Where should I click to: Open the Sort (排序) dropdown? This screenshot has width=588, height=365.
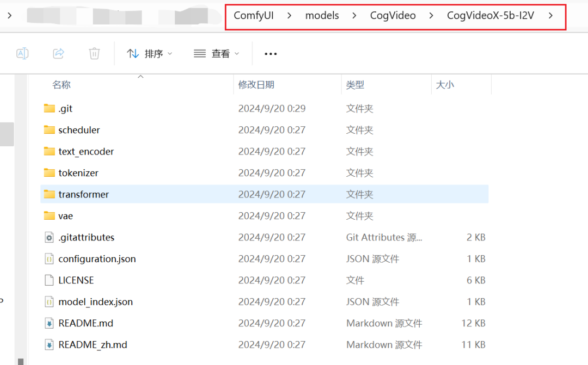coord(150,54)
